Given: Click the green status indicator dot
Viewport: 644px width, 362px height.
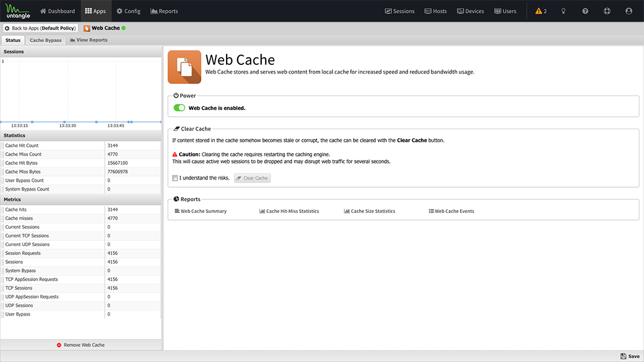Looking at the screenshot, I should (x=124, y=28).
